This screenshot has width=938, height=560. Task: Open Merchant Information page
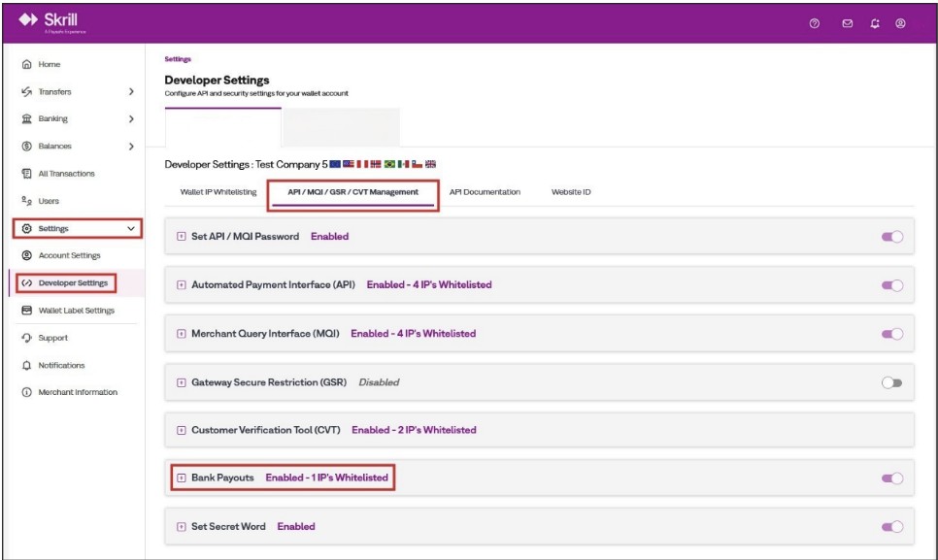point(78,392)
